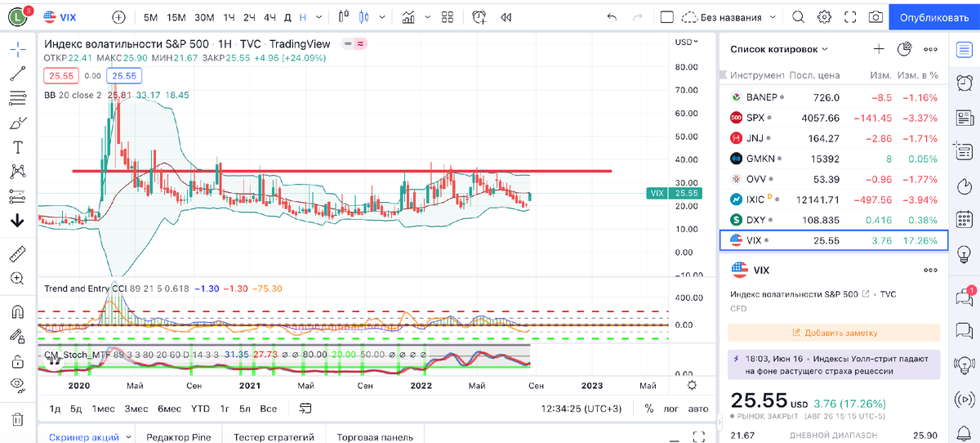Screen dimensions: 980x443
Task: Select the text annotation tool
Action: (17, 148)
